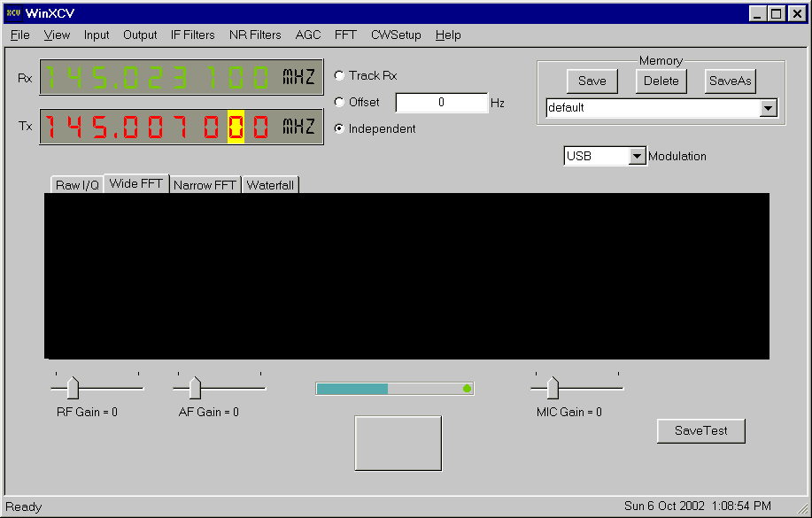Click the teal signal level meter bar

[352, 389]
